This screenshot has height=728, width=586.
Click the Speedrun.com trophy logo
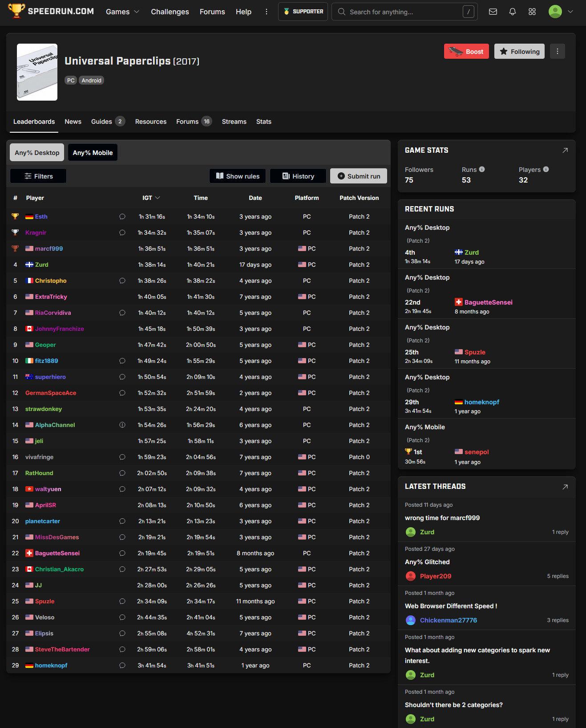[x=16, y=11]
